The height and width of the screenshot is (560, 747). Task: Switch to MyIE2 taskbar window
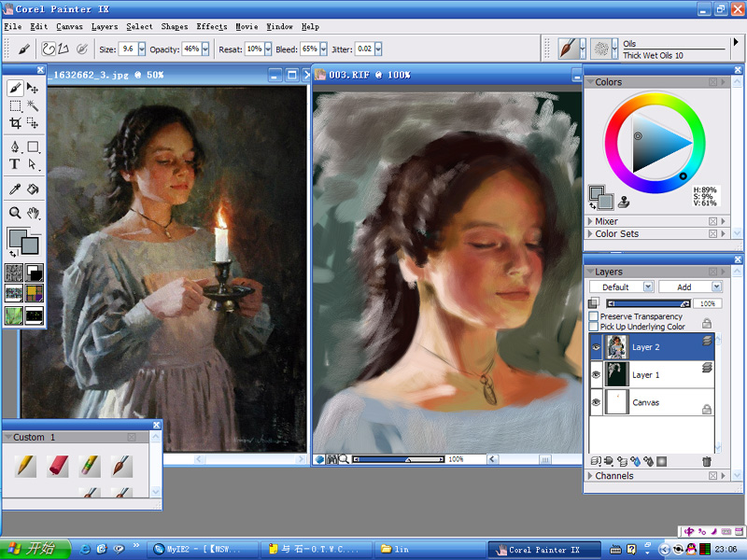203,549
